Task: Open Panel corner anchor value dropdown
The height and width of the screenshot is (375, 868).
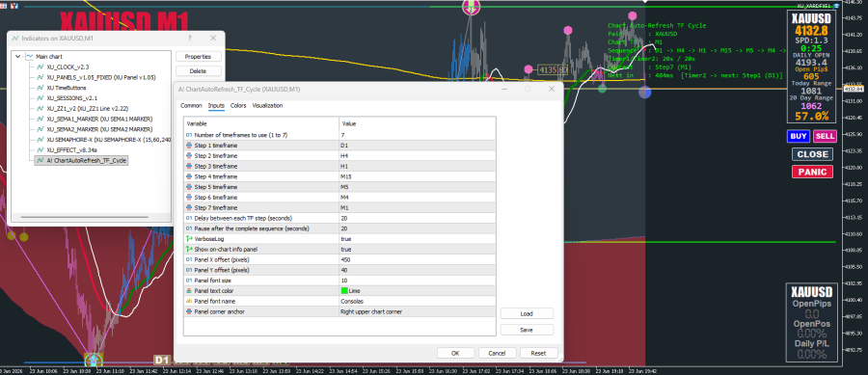Action: tap(418, 311)
